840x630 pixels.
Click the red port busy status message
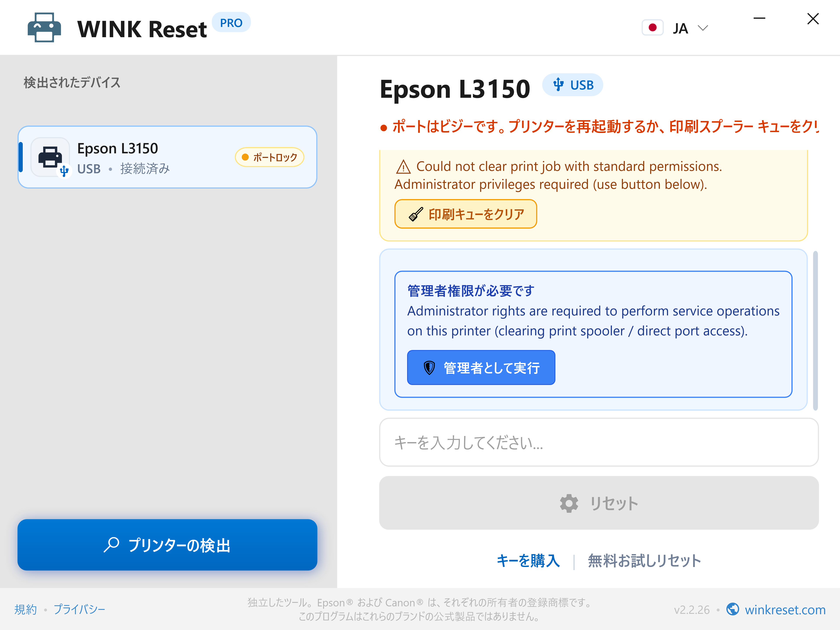tap(600, 126)
